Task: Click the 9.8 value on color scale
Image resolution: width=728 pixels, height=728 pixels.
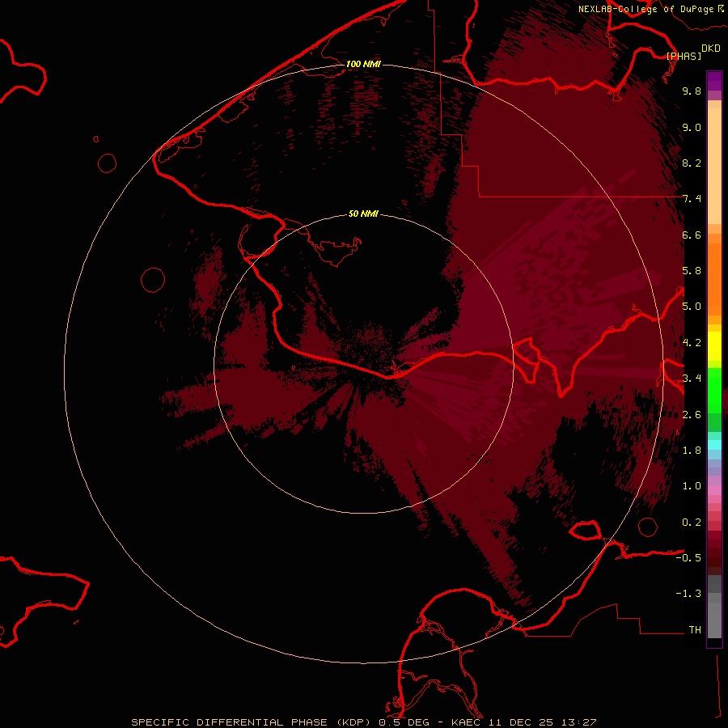Action: tap(692, 91)
